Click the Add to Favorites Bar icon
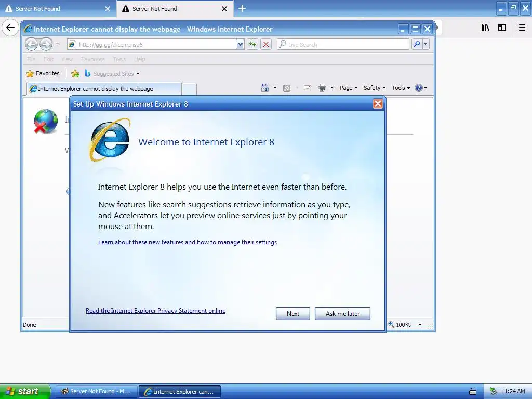Viewport: 532px width, 399px height. [75, 73]
